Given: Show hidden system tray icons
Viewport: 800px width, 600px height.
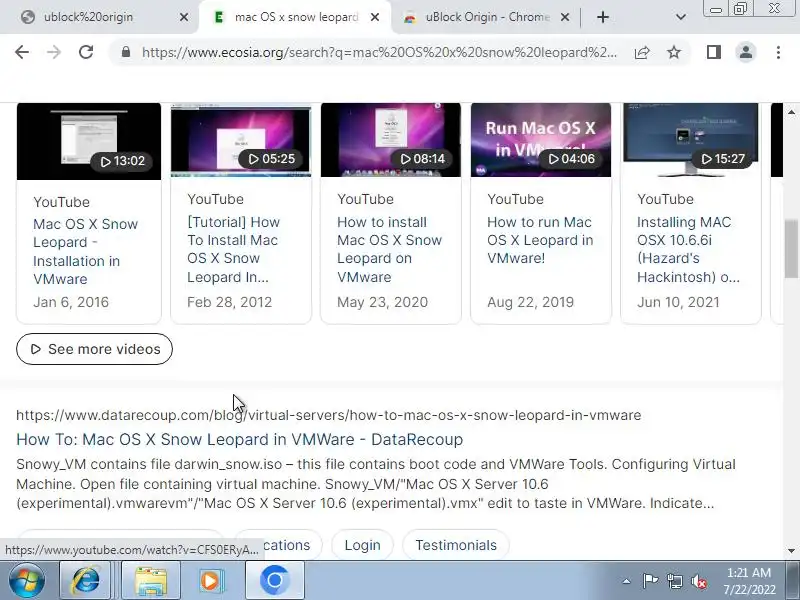Looking at the screenshot, I should pos(626,581).
